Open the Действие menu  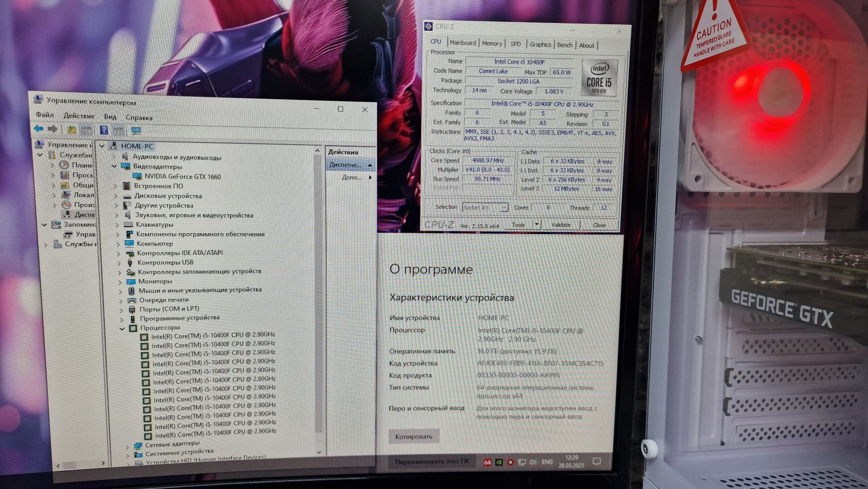coord(79,116)
